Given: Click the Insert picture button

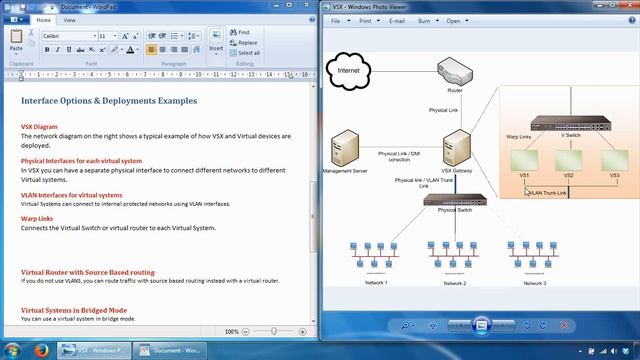Looking at the screenshot, I should [216, 36].
